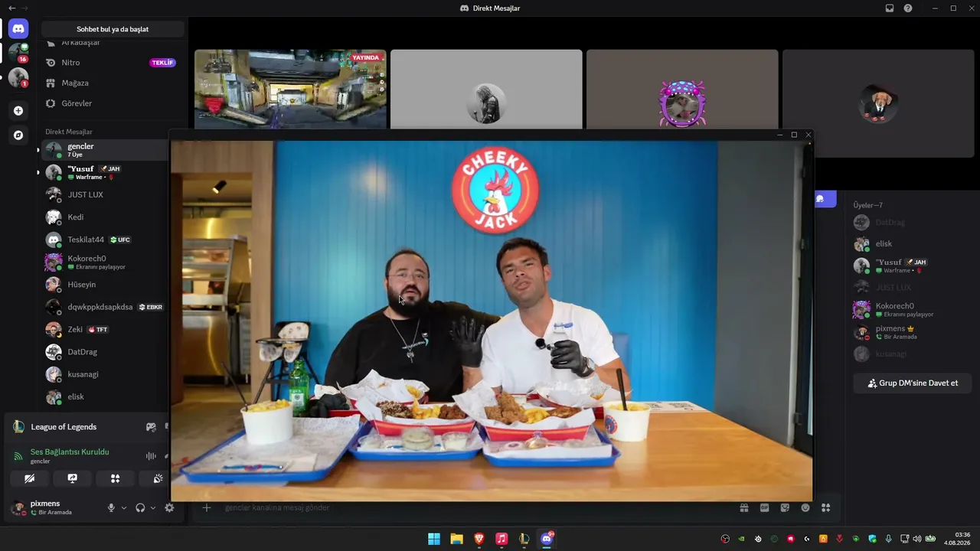Open the apps icon in the message bar
The width and height of the screenshot is (980, 551).
pos(825,507)
